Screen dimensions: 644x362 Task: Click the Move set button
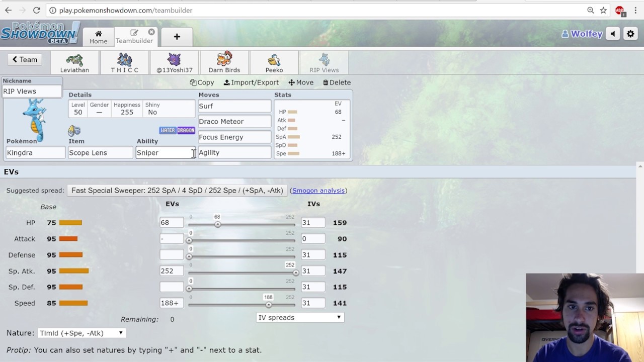(301, 82)
